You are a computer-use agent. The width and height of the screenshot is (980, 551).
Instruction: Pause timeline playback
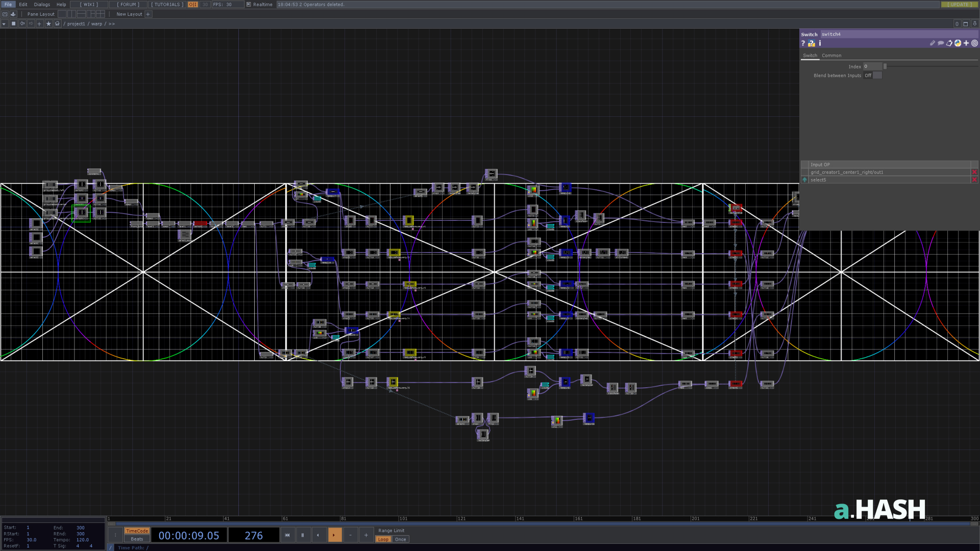(x=303, y=535)
